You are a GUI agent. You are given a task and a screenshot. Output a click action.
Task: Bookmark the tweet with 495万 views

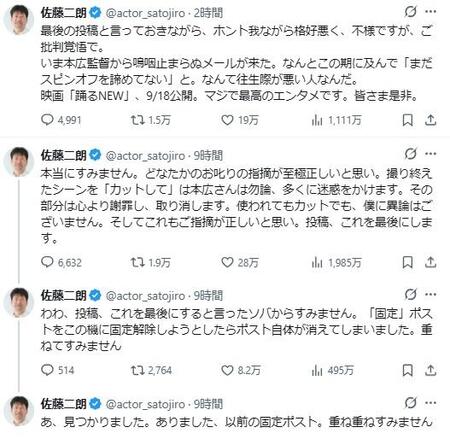(x=407, y=370)
